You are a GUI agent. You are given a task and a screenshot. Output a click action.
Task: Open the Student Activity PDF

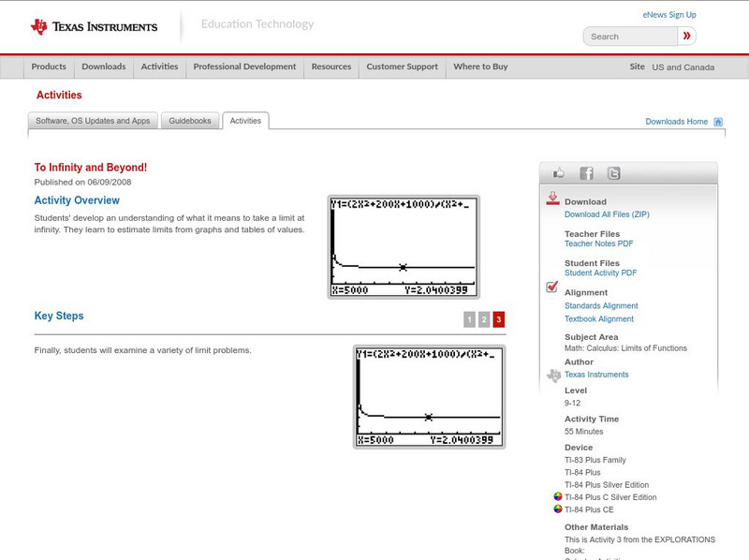point(600,273)
